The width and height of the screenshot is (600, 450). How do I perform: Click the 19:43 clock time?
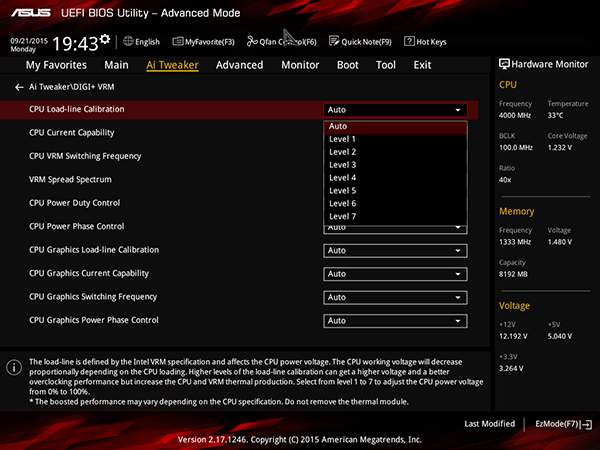75,44
